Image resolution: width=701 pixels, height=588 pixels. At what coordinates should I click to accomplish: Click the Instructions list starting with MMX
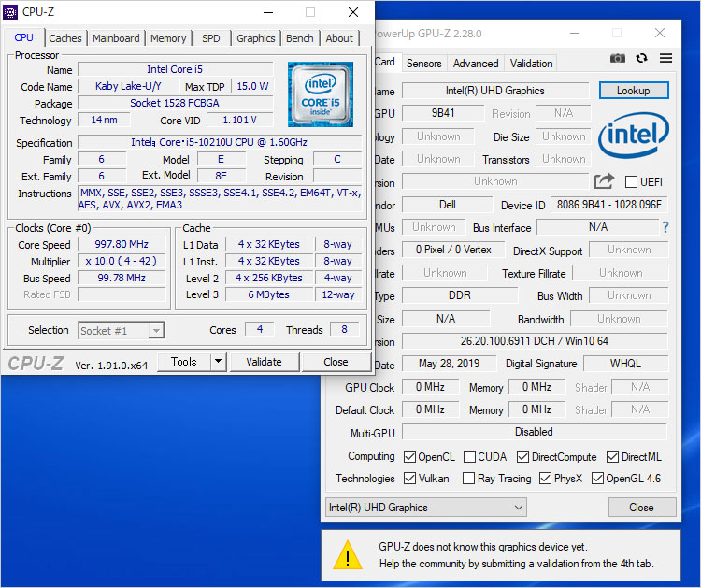(220, 198)
